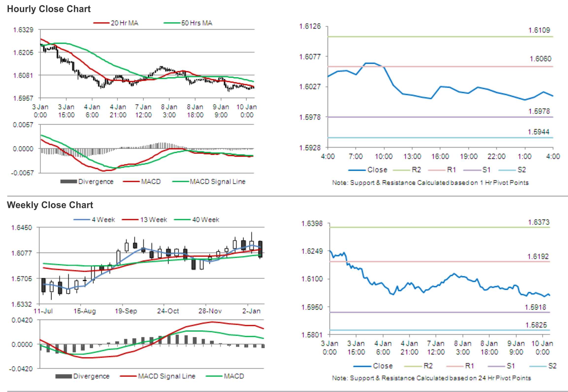This screenshot has height=392, width=568.
Task: Click the -0.0420 MACD axis value
Action: coord(21,369)
